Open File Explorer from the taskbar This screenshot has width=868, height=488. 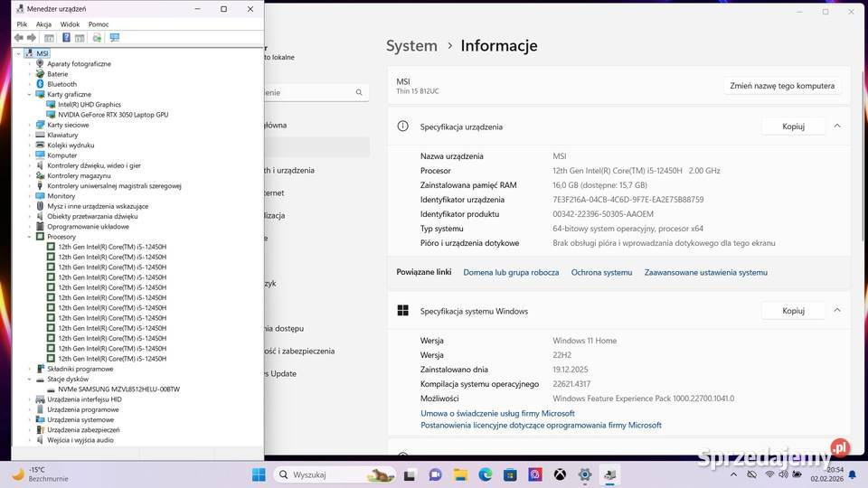click(460, 474)
